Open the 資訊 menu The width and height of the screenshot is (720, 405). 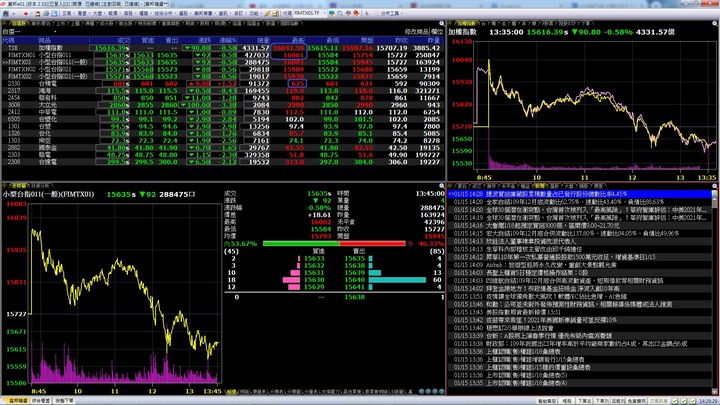point(223,13)
